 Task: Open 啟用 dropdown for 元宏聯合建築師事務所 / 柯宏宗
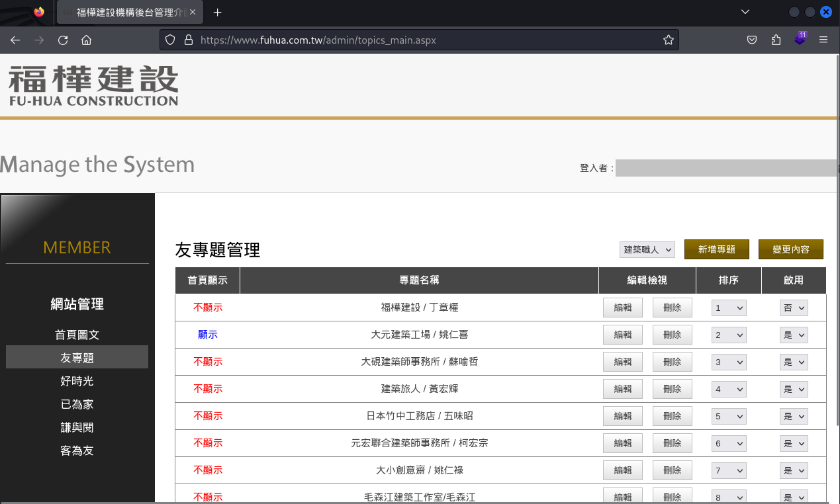pyautogui.click(x=794, y=443)
